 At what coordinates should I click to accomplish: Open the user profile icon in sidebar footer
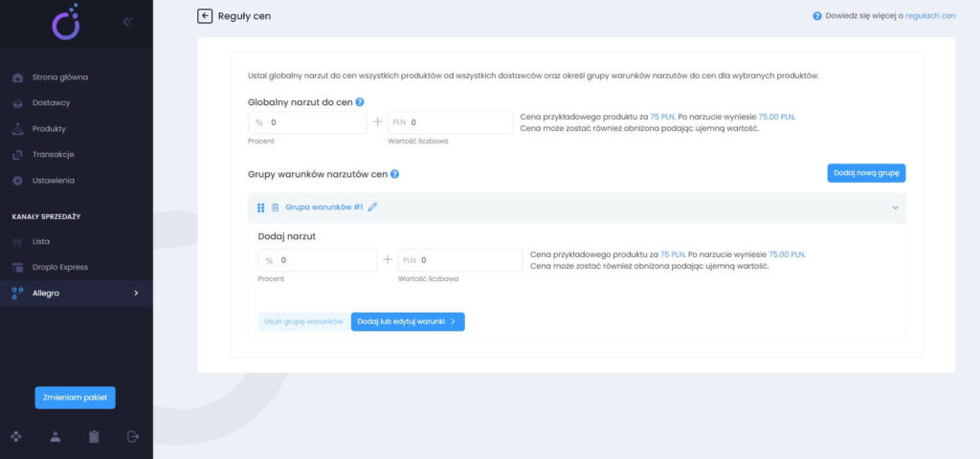coord(55,436)
